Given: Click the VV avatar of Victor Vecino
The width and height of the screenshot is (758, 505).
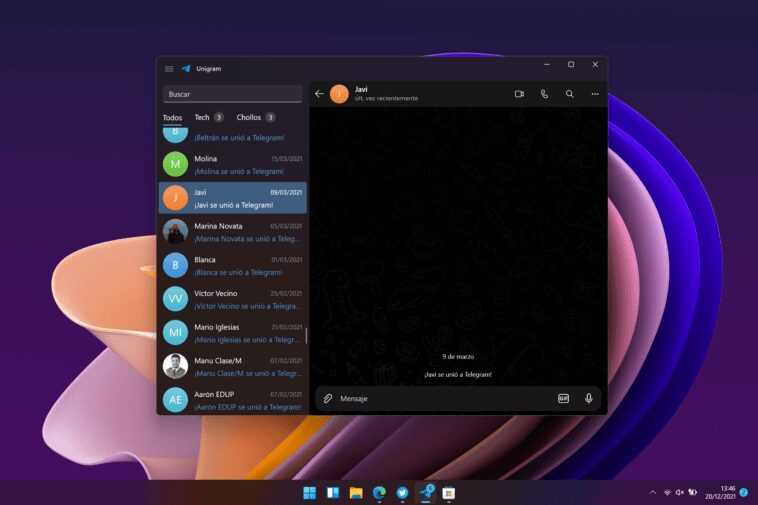Looking at the screenshot, I should click(175, 299).
